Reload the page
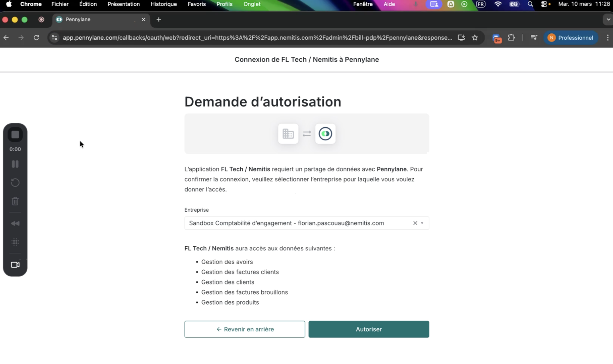The image size is (613, 364). pyautogui.click(x=36, y=37)
